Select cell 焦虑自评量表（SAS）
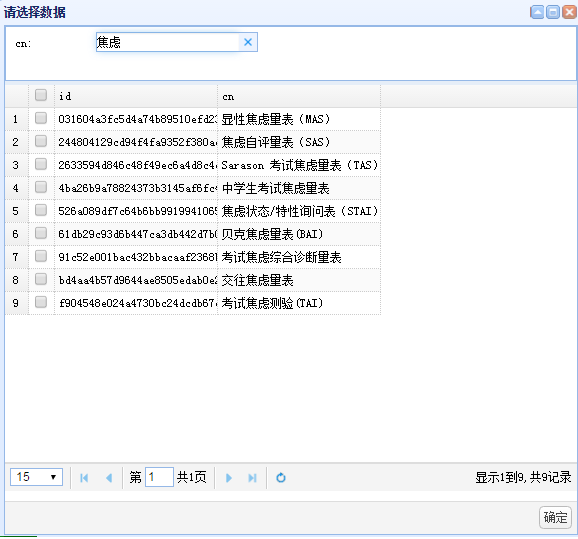Screen dimensions: 578x539 [x=299, y=142]
